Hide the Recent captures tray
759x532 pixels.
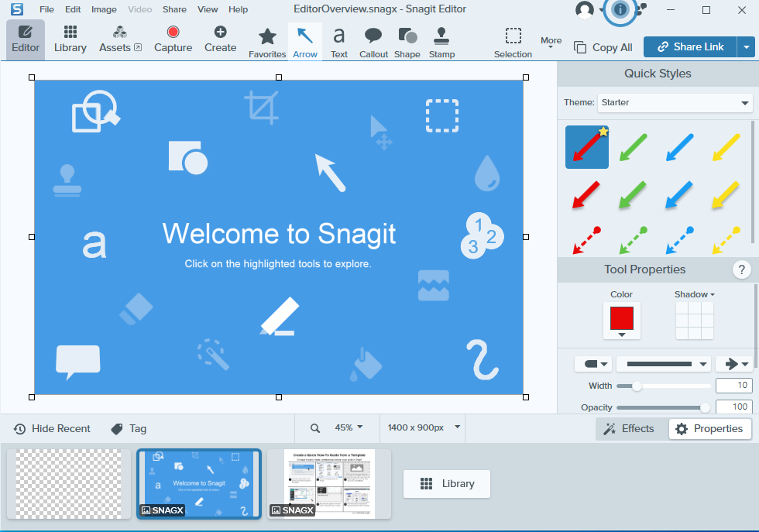(52, 428)
